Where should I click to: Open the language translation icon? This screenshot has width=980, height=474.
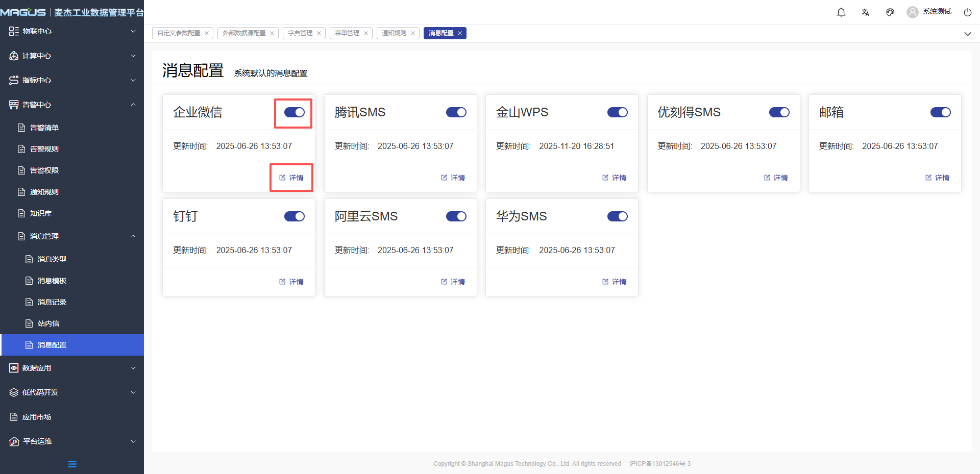(x=866, y=12)
